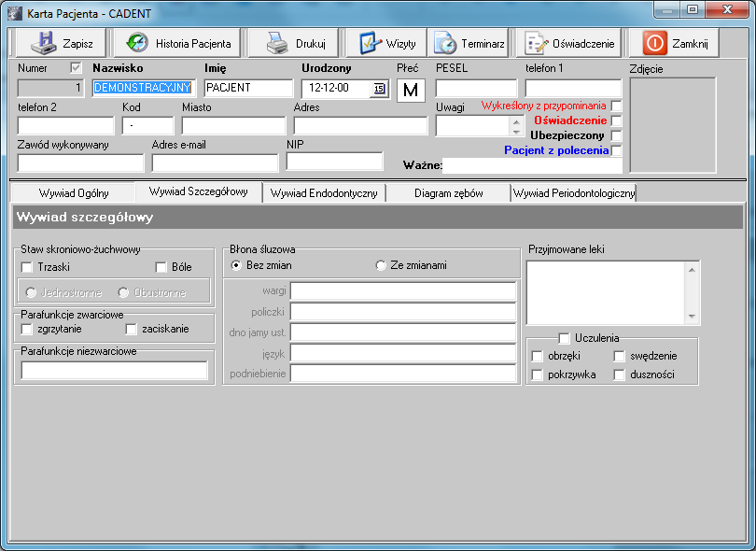Click the Uwagi scrollbar down arrow
756x551 pixels.
tap(516, 131)
